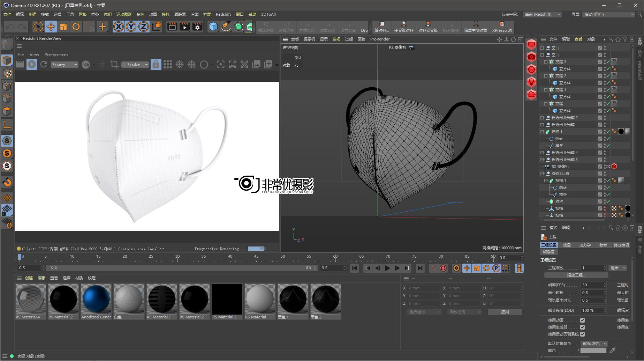The image size is (644, 361).
Task: Open the Beauty AOV dropdown
Action: click(65, 65)
